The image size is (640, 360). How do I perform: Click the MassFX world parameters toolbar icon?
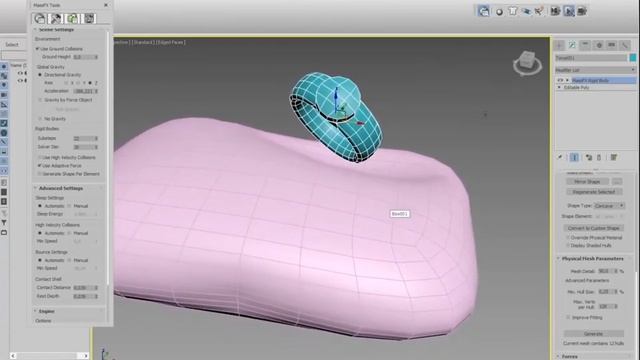pyautogui.click(x=484, y=11)
